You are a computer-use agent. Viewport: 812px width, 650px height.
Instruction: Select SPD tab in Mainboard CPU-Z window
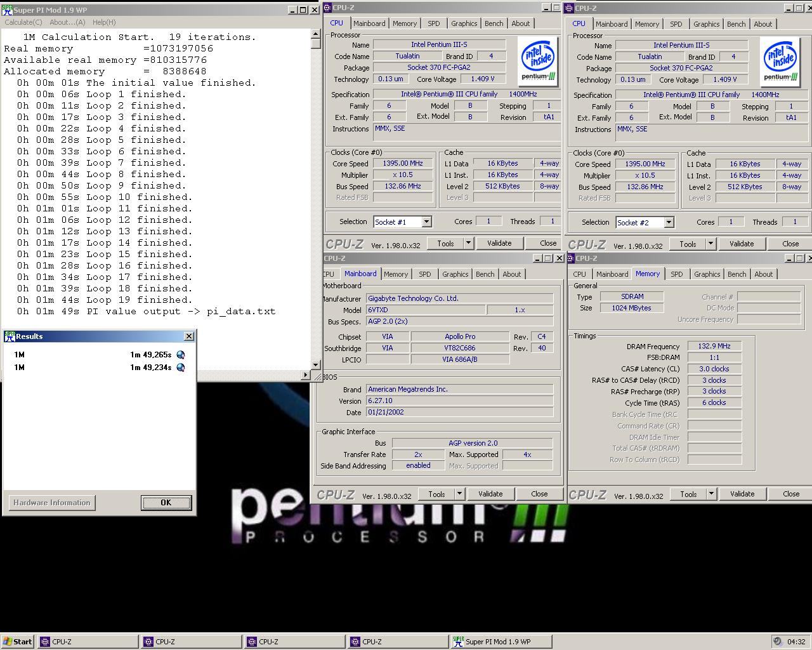pyautogui.click(x=425, y=274)
